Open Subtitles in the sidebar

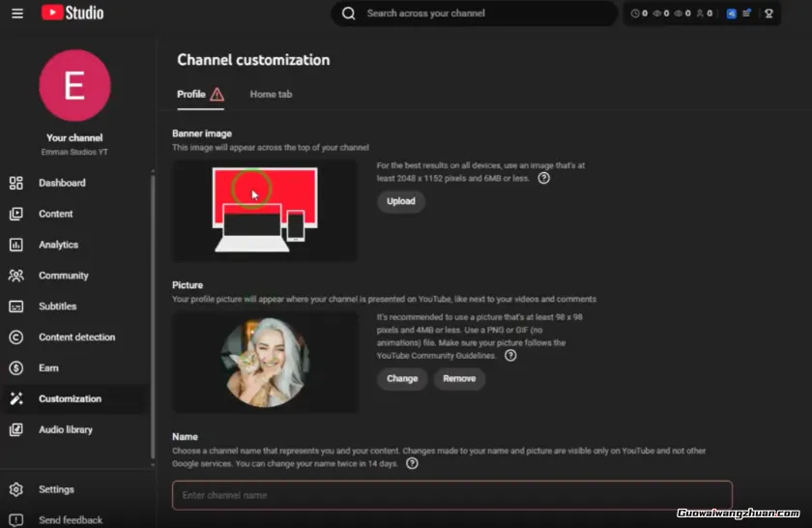coord(57,307)
